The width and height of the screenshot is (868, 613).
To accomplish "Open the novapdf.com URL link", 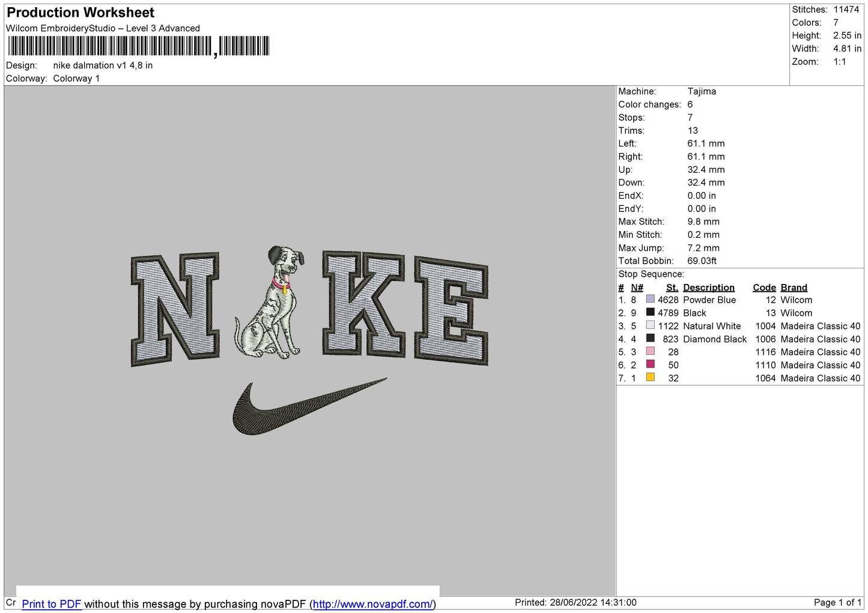I will pos(372,604).
